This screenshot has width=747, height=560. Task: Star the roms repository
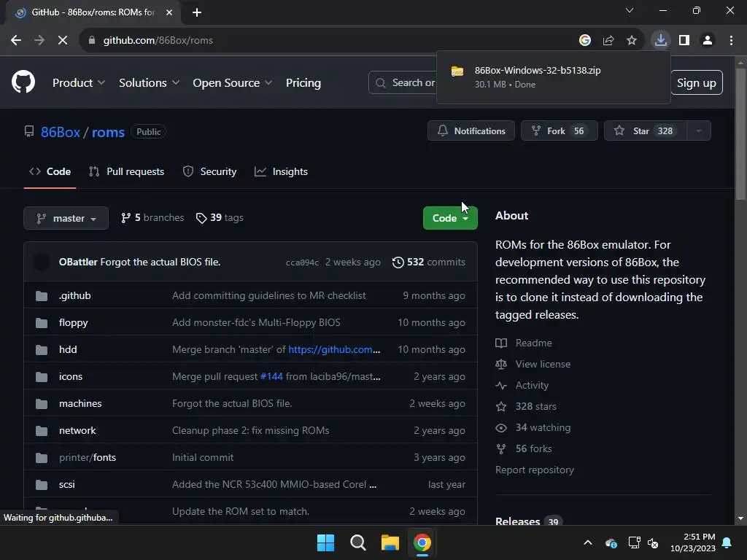pyautogui.click(x=646, y=131)
